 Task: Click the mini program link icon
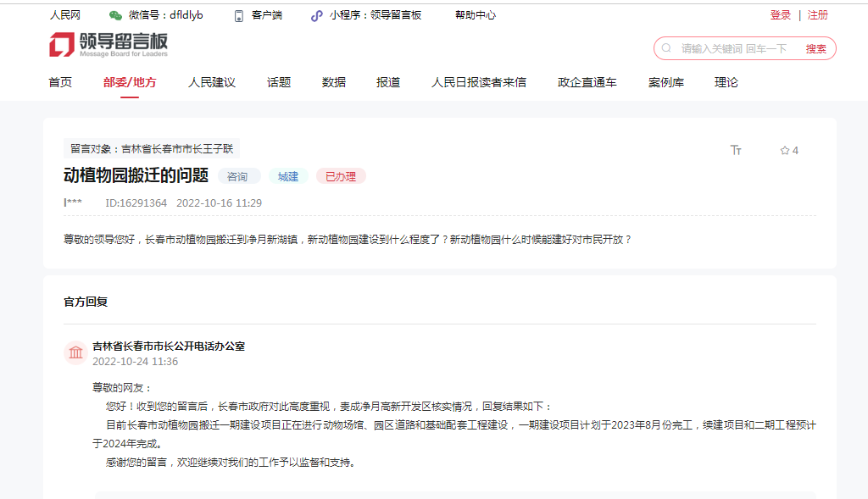[x=317, y=15]
